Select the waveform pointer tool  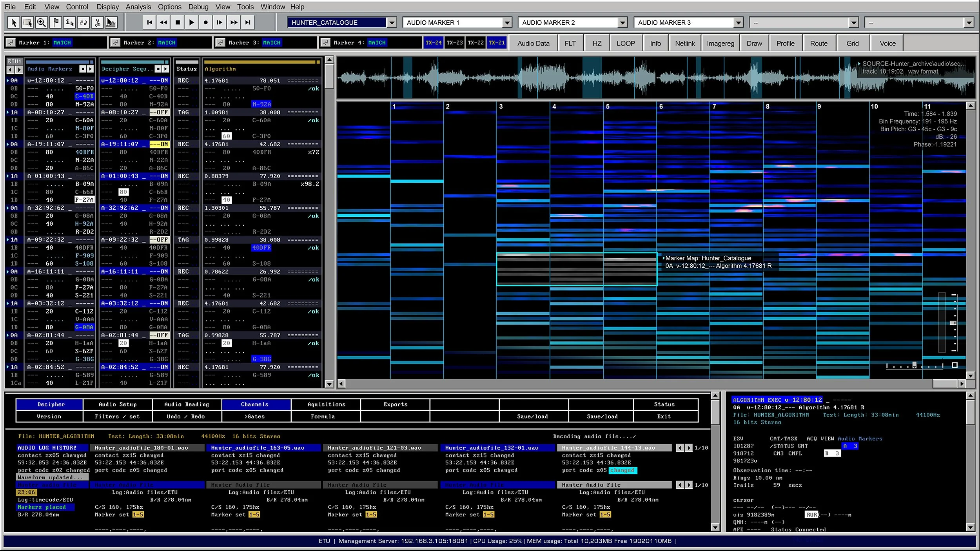pyautogui.click(x=111, y=22)
